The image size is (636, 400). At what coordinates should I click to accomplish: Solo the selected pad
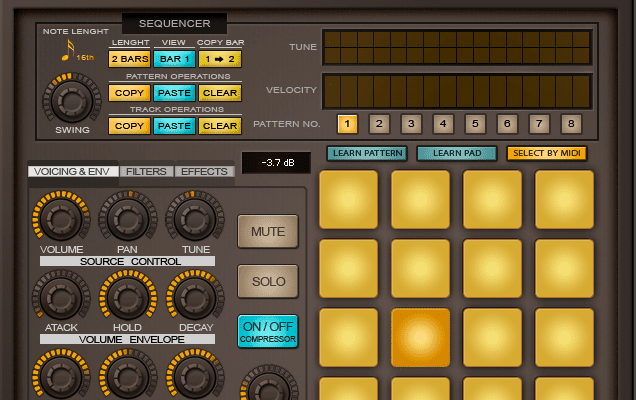click(x=268, y=281)
